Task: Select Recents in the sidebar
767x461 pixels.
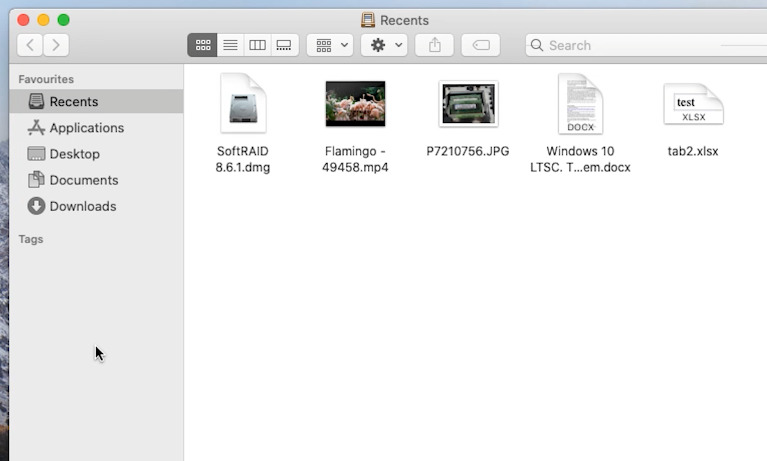Action: click(x=96, y=101)
